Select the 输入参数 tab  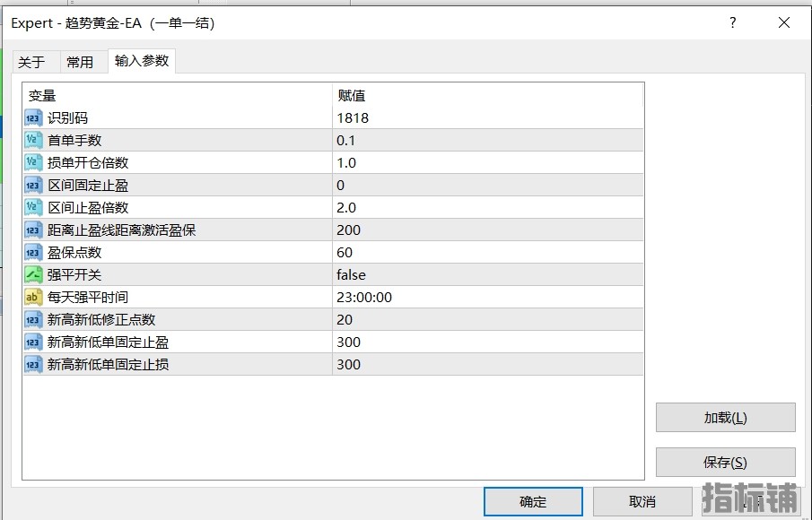[x=142, y=61]
